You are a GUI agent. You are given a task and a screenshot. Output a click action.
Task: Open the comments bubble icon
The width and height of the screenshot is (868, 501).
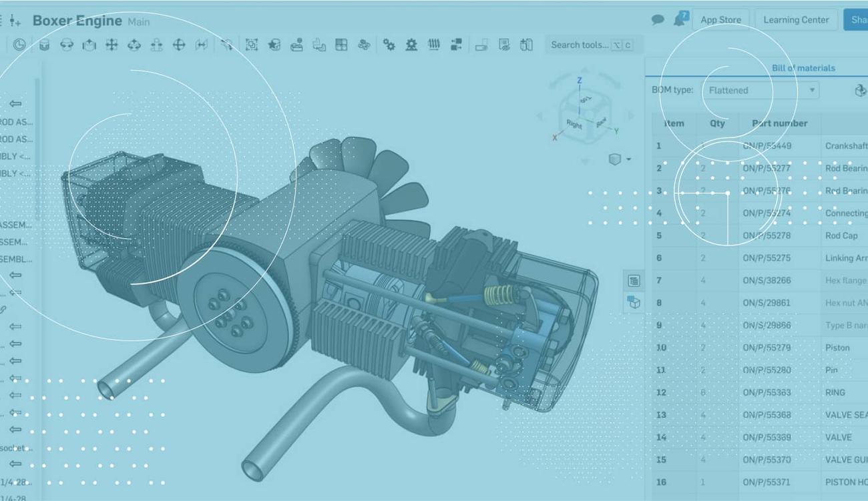point(657,19)
